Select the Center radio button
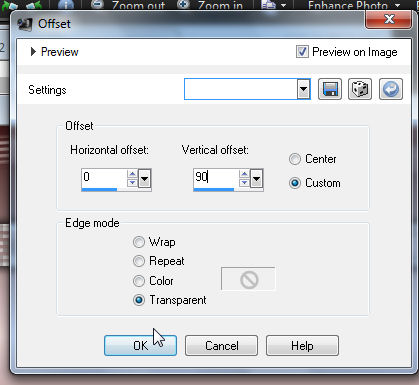The image size is (419, 385). (295, 159)
